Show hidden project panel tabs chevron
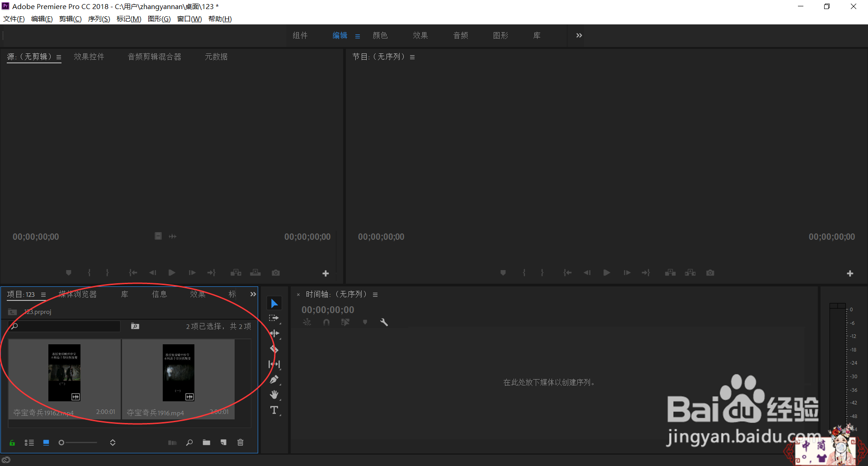 [x=253, y=294]
